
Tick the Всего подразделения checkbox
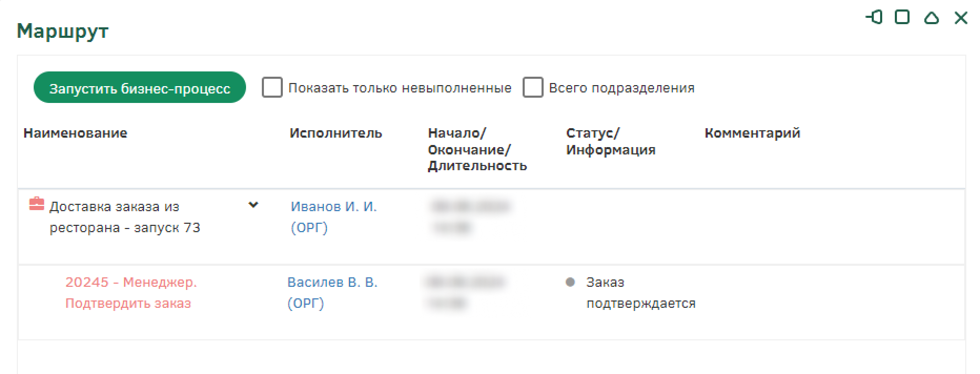coord(533,88)
